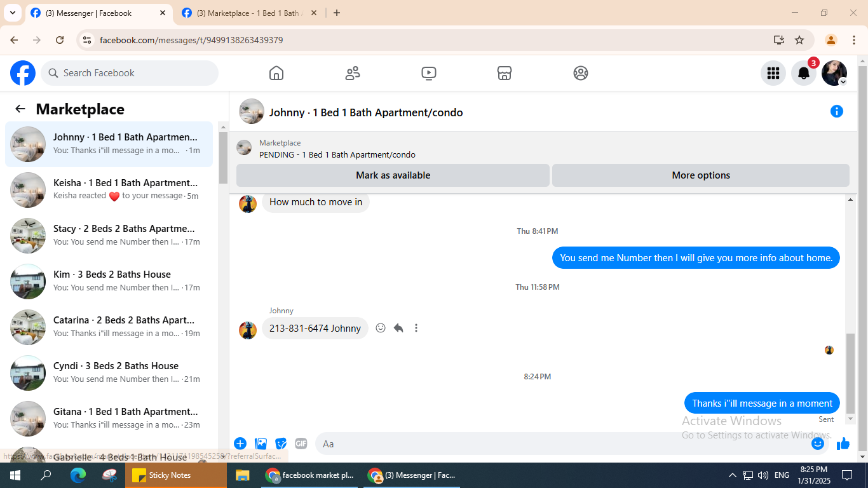Image resolution: width=868 pixels, height=488 pixels.
Task: Click Johnny's avatar in the conversation header
Action: [252, 111]
